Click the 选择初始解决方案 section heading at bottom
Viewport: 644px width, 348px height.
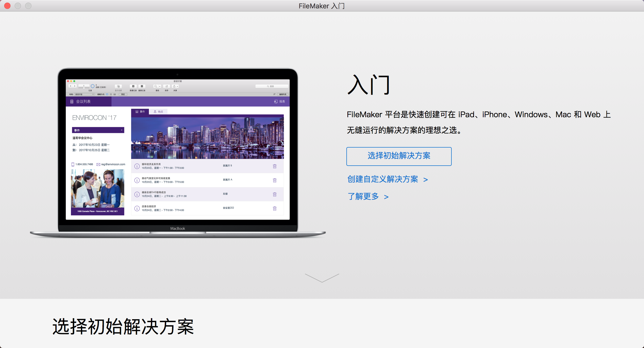coord(123,327)
